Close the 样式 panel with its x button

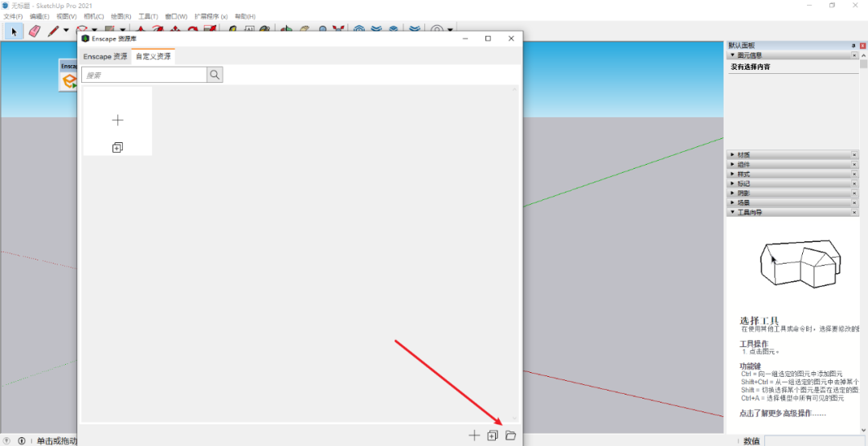(854, 174)
